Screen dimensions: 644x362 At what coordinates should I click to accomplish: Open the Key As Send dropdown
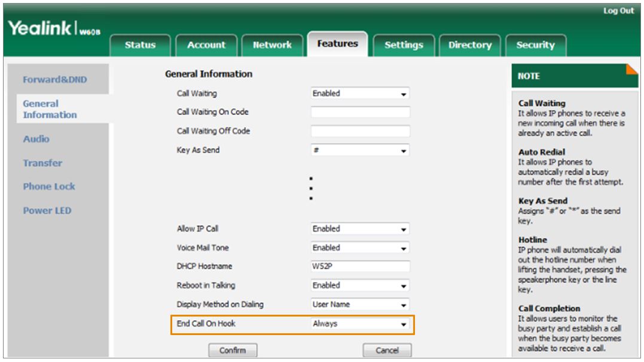click(x=360, y=151)
